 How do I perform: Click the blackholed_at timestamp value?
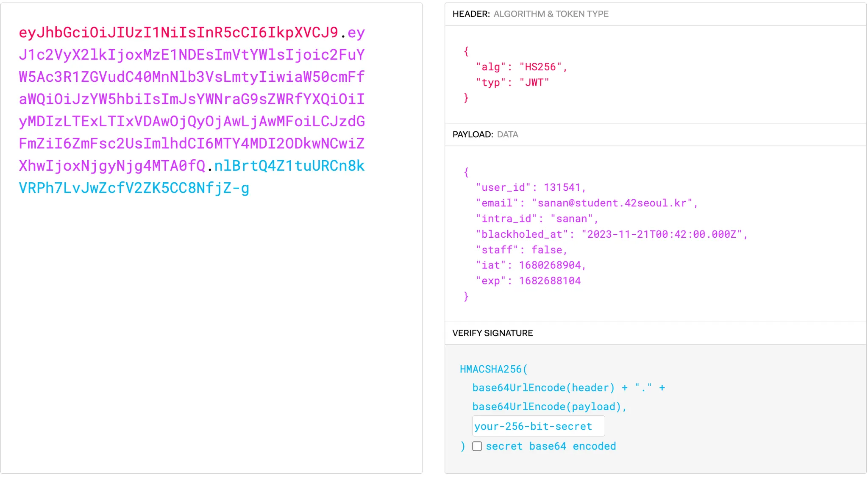[x=662, y=234]
